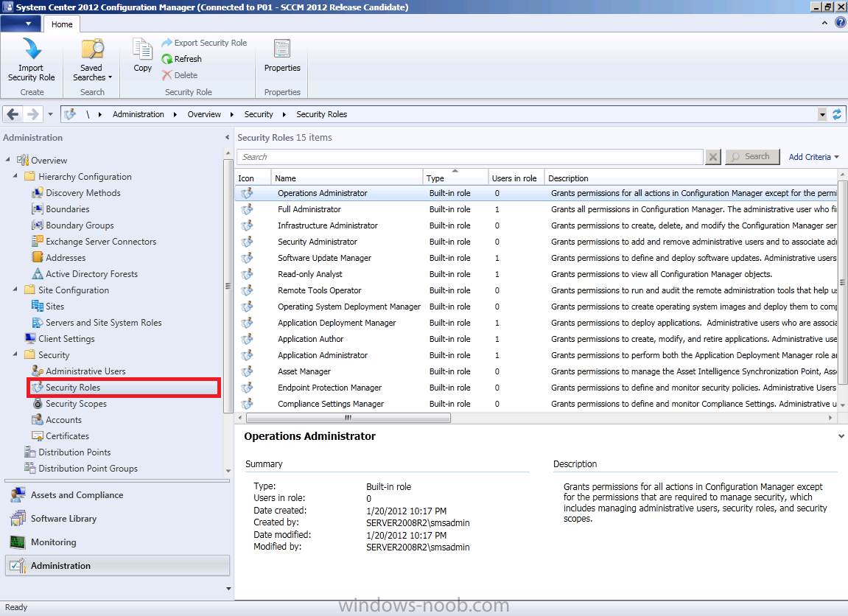Screen dimensions: 848x616
Task: Click Security Roles in the breadcrumb
Action: click(x=321, y=114)
